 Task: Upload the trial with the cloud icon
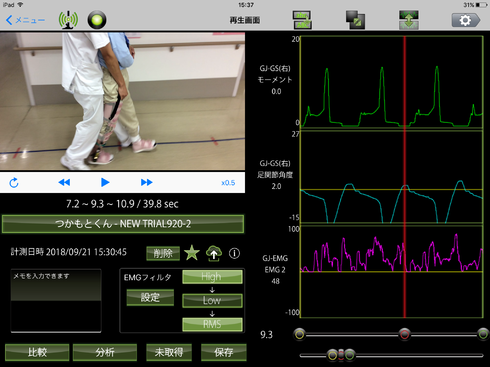214,253
